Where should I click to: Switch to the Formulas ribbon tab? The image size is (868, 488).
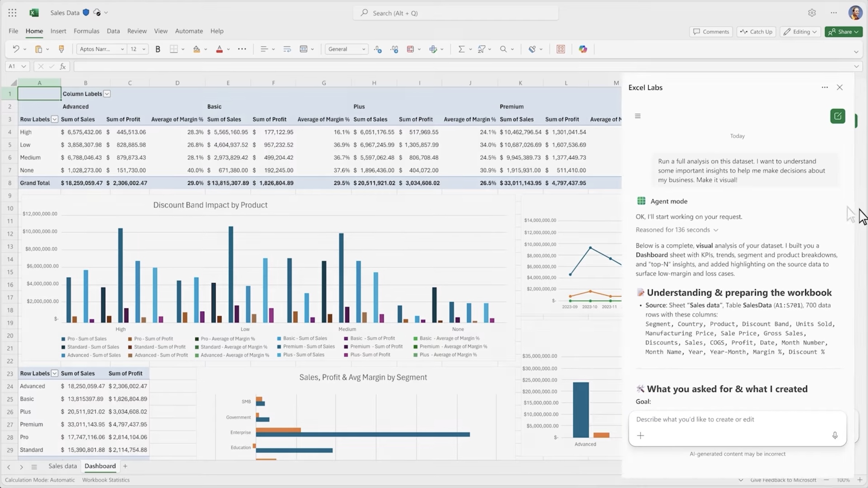click(87, 31)
